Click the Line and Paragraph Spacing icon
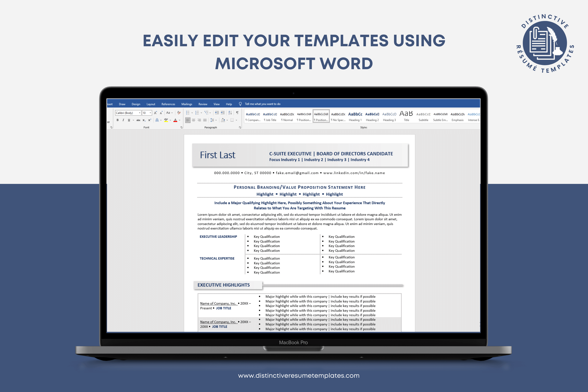The height and width of the screenshot is (392, 588). 212,120
